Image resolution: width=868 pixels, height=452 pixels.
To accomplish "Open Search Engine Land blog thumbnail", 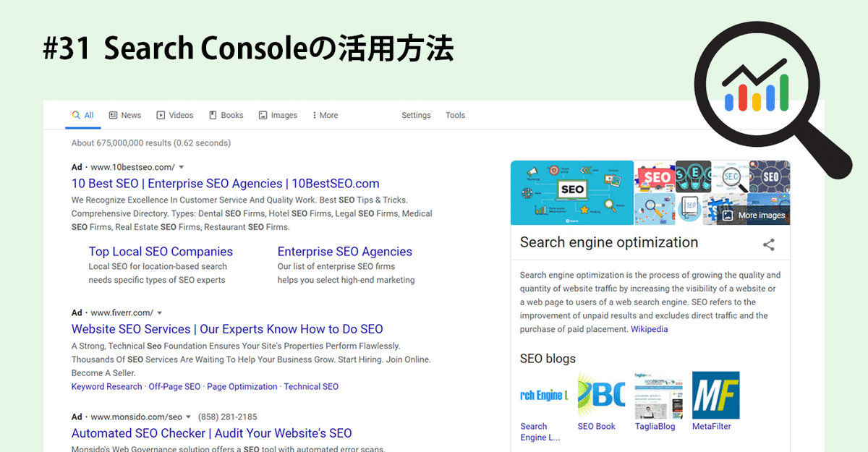I will [x=544, y=396].
